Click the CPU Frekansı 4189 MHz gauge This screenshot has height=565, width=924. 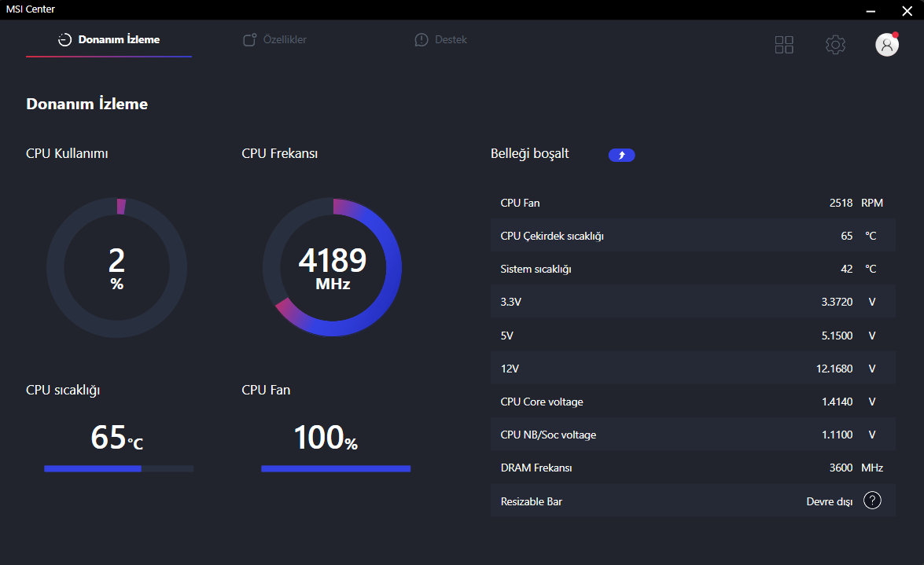point(333,267)
